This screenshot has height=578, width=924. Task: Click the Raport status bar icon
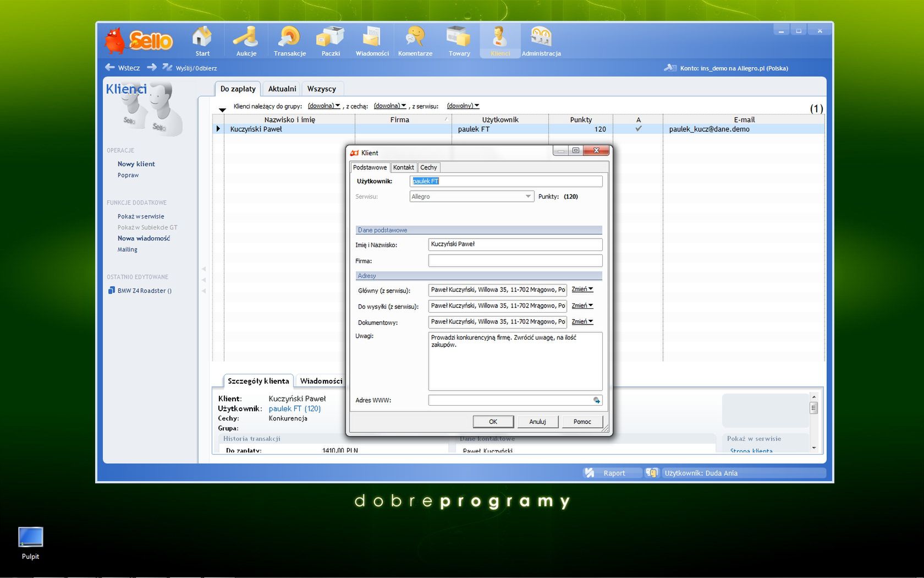(x=590, y=473)
